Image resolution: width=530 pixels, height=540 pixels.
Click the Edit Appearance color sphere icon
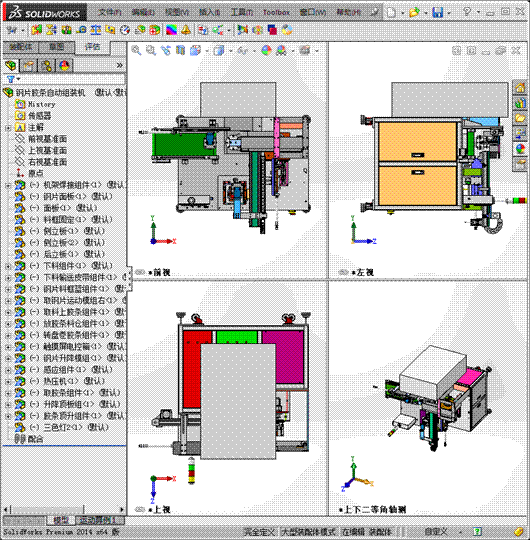click(266, 51)
